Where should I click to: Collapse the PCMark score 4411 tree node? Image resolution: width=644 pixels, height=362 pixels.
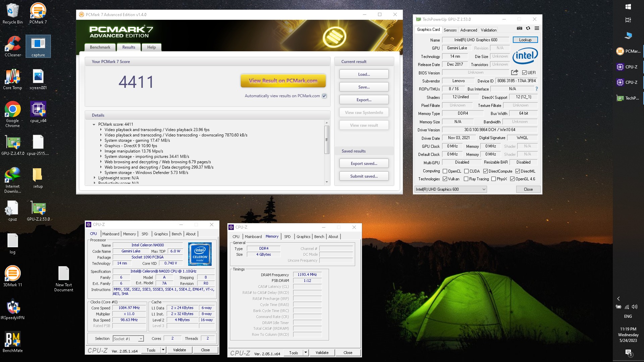(94, 124)
